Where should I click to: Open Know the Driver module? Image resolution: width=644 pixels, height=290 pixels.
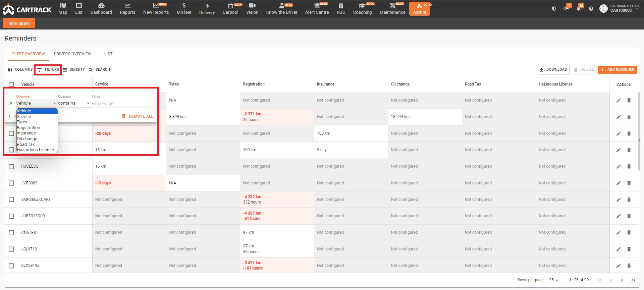282,9
